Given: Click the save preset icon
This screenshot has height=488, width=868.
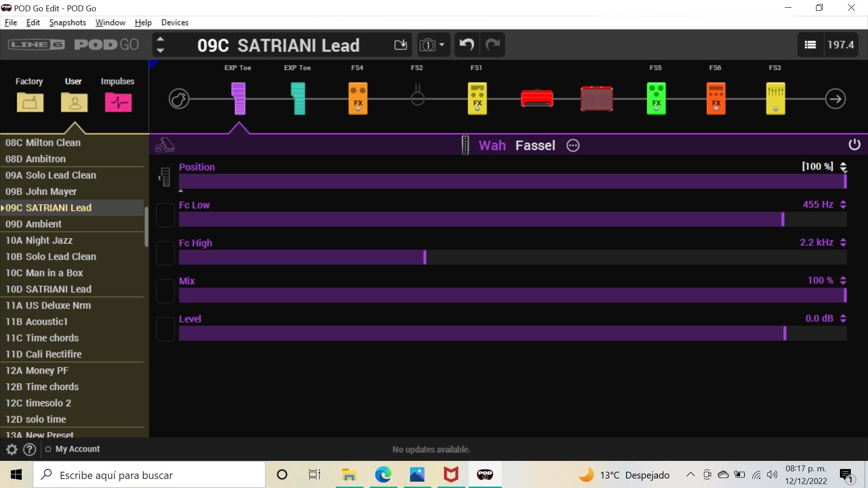Looking at the screenshot, I should pos(401,45).
